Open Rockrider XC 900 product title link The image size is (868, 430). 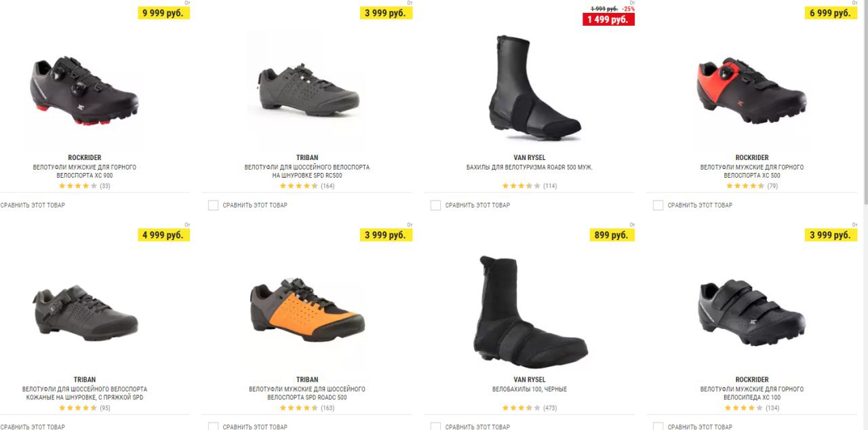[85, 171]
